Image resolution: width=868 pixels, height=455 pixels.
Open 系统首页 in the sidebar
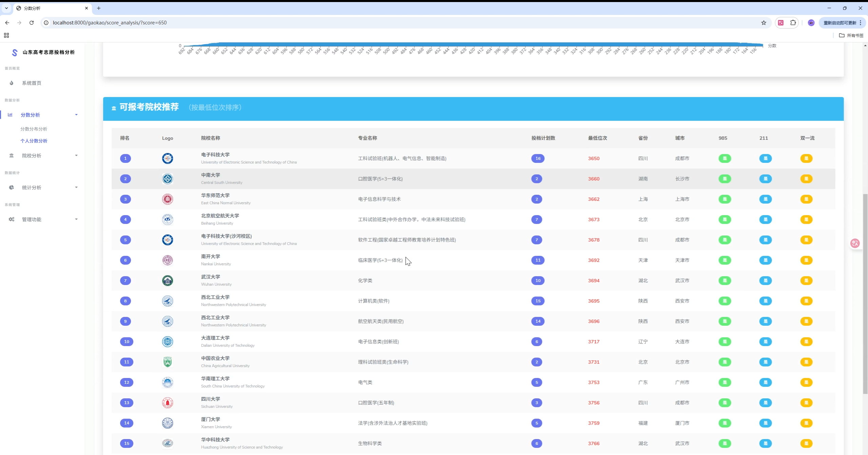coord(32,83)
